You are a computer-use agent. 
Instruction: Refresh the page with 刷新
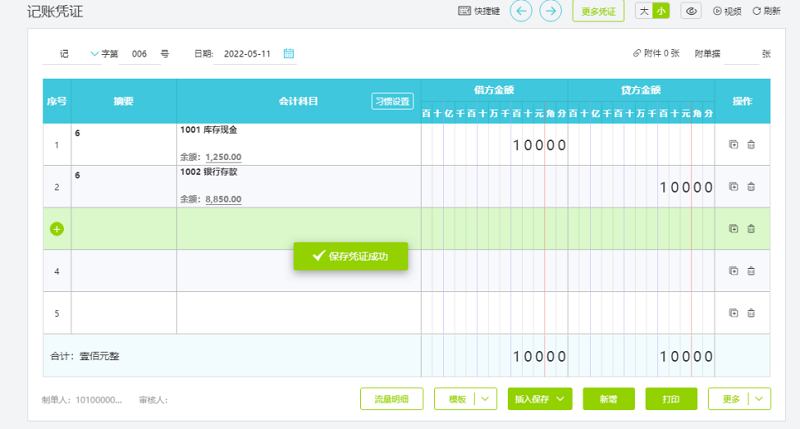click(x=766, y=11)
